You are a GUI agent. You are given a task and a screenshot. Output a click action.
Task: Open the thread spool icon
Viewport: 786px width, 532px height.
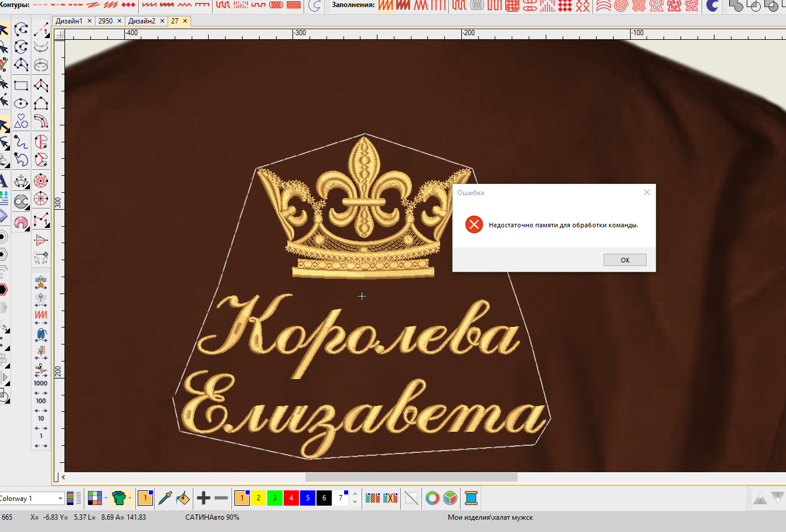(471, 498)
